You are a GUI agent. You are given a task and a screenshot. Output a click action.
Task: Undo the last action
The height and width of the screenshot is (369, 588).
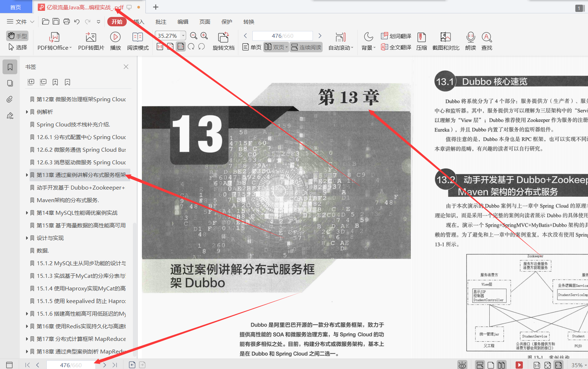[x=77, y=22]
